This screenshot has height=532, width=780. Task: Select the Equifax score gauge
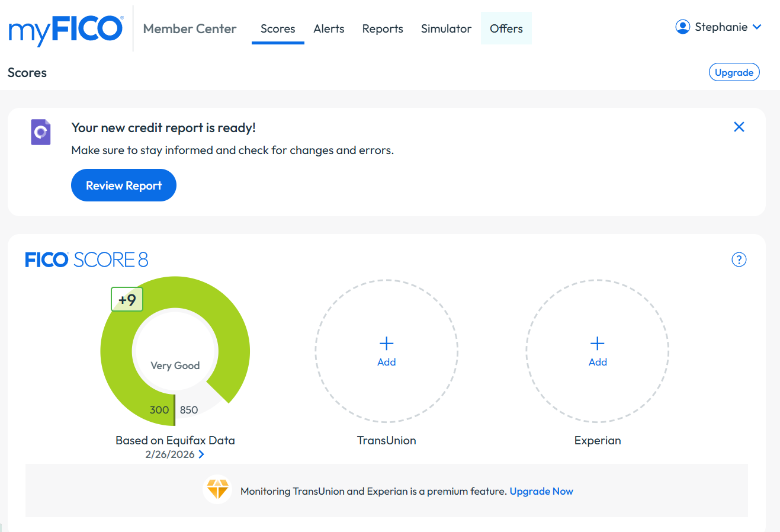click(x=175, y=351)
